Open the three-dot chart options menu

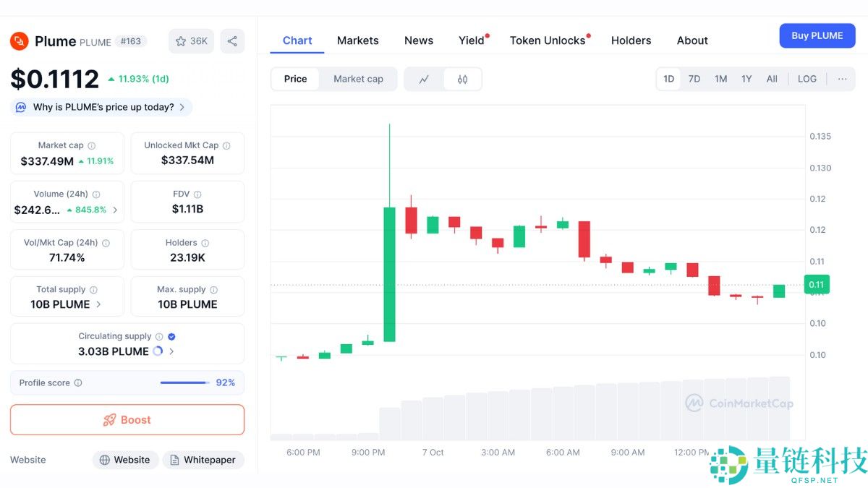[x=842, y=79]
